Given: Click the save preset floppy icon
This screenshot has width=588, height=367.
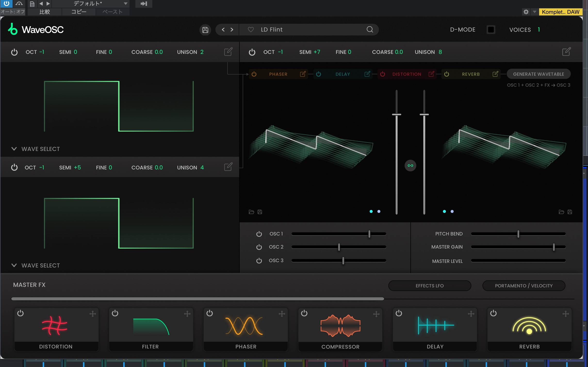Looking at the screenshot, I should [205, 30].
